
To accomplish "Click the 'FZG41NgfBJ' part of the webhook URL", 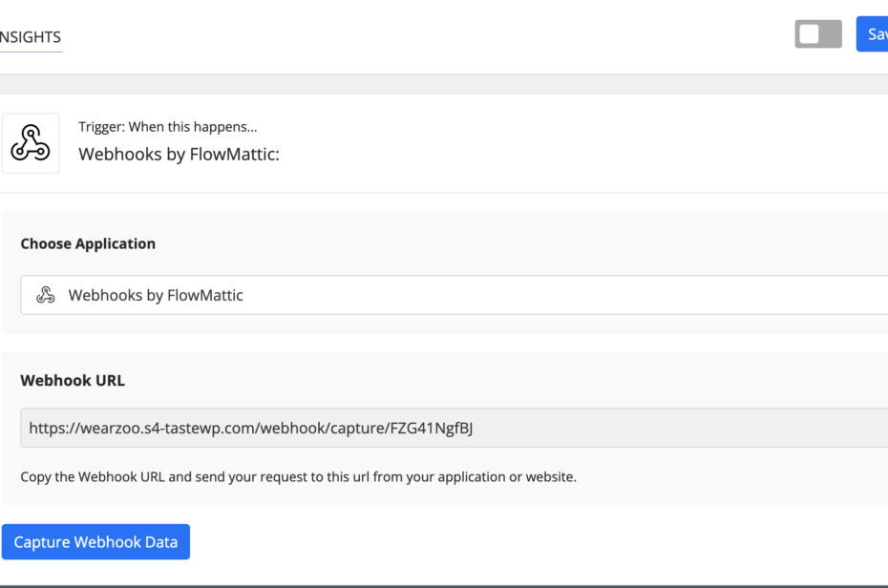I will point(431,429).
